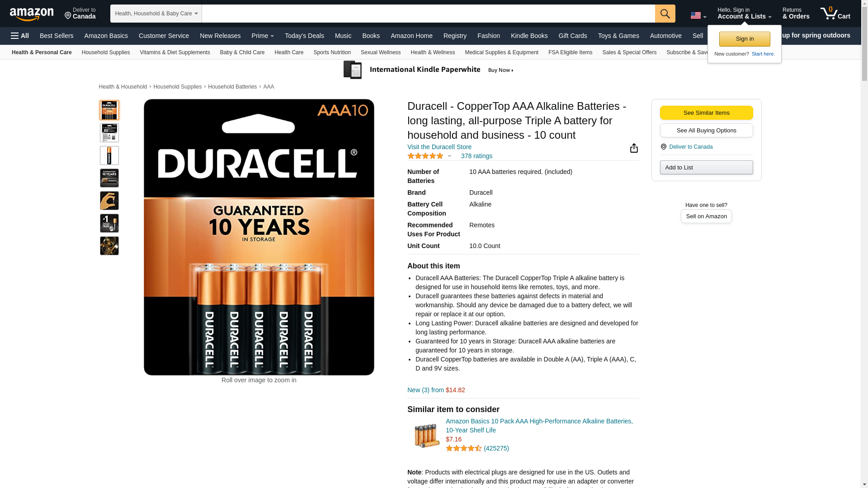Open Amazon Basics AAA batteries link
This screenshot has width=868, height=488.
pos(539,426)
